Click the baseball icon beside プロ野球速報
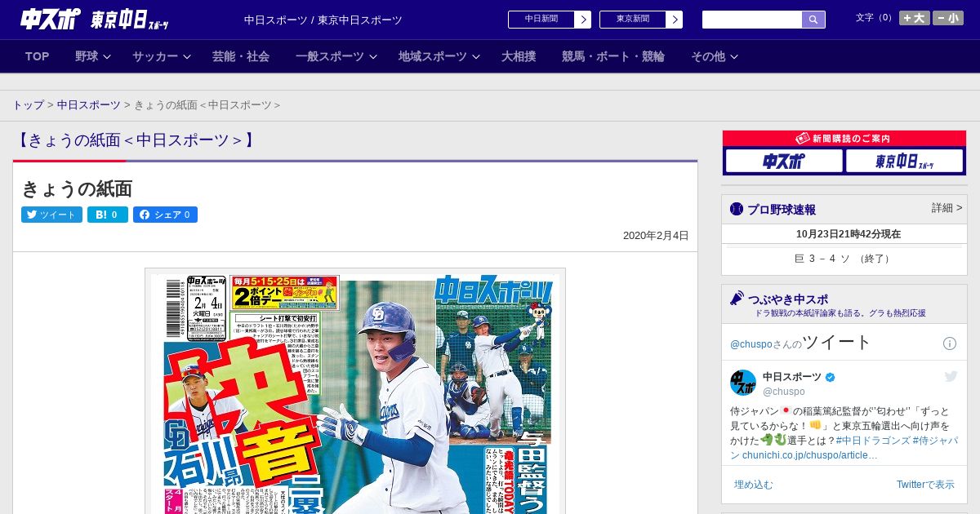This screenshot has width=980, height=514. tap(737, 209)
